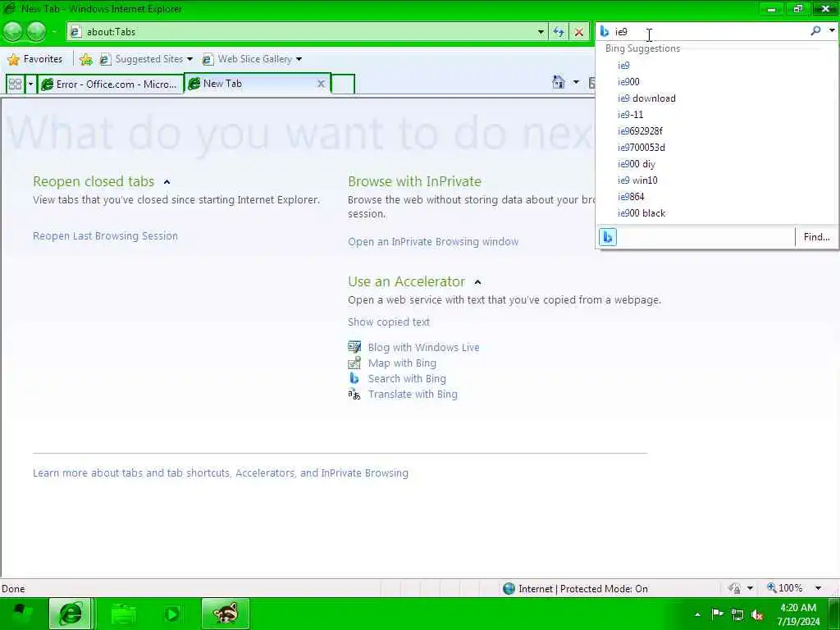The height and width of the screenshot is (630, 840).
Task: Click the 100% zoom level button
Action: coord(785,588)
